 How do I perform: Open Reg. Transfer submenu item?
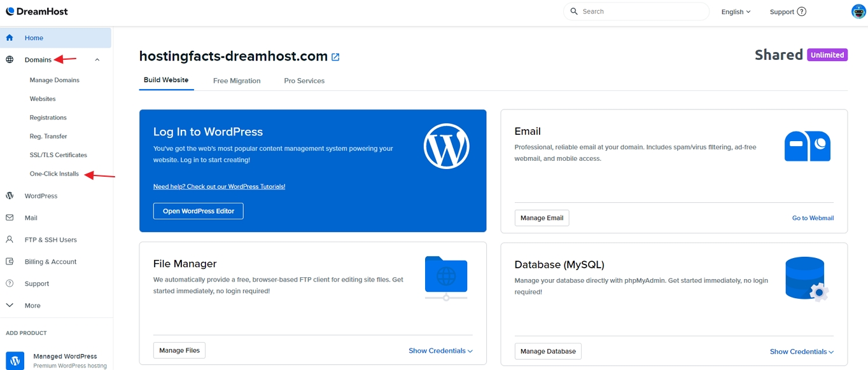point(48,136)
